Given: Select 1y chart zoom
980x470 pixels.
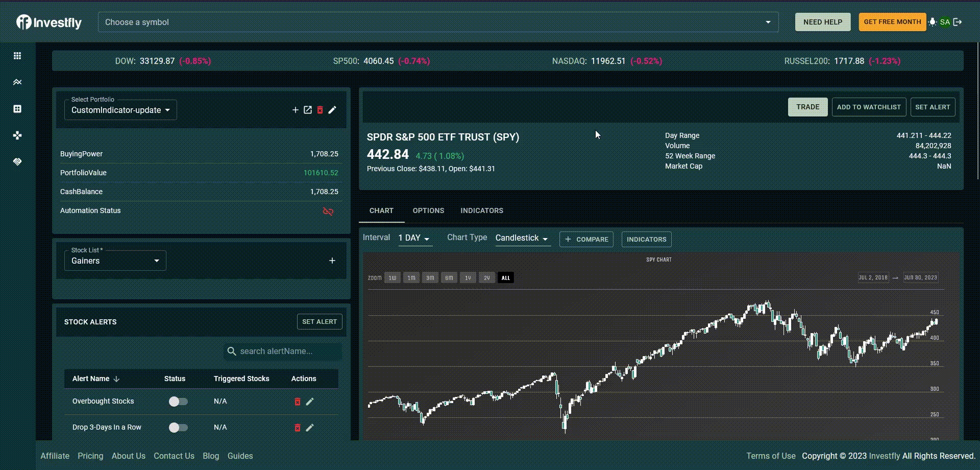Looking at the screenshot, I should 468,278.
